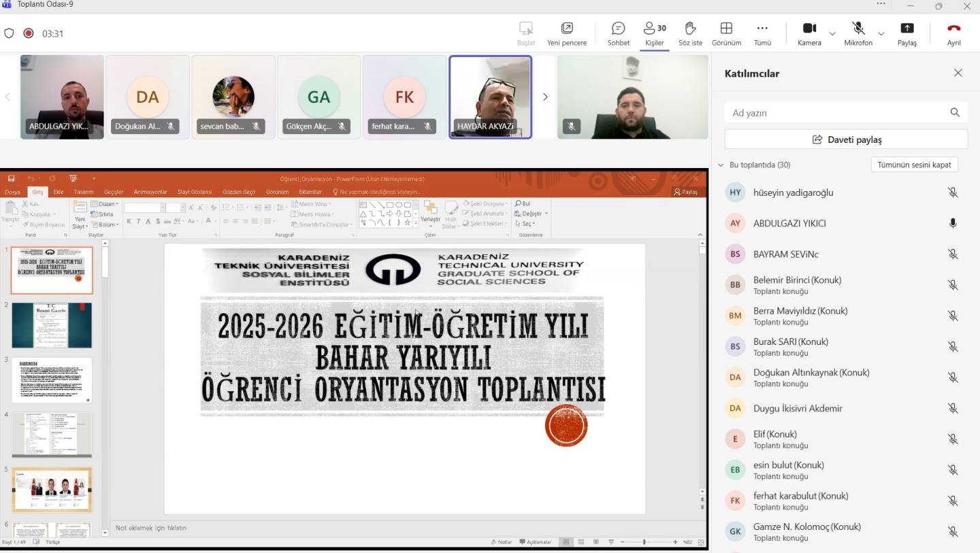Viewport: 980px width, 553px height.
Task: Toggle the Kamera on or off
Action: [x=809, y=29]
